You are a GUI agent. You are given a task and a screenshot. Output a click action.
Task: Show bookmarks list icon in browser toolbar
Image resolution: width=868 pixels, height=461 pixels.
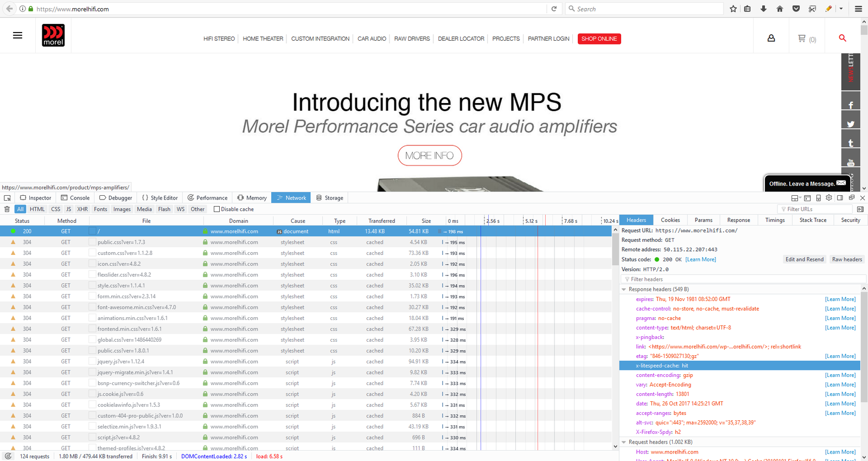(748, 9)
